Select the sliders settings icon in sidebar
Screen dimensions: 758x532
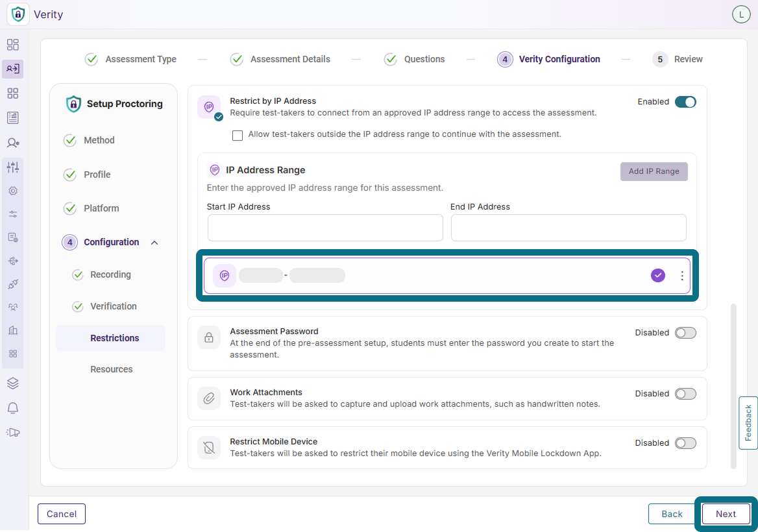(13, 167)
